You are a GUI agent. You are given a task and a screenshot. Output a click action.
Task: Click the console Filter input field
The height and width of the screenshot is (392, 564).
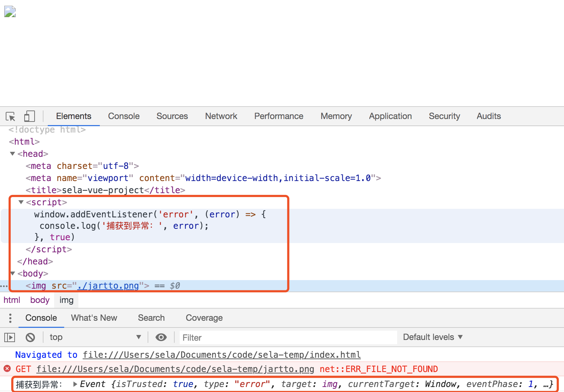287,337
